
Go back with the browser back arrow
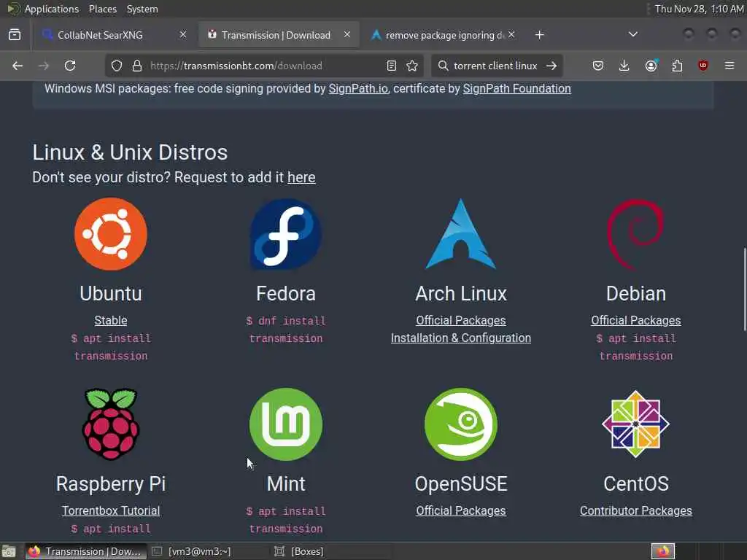click(x=18, y=66)
